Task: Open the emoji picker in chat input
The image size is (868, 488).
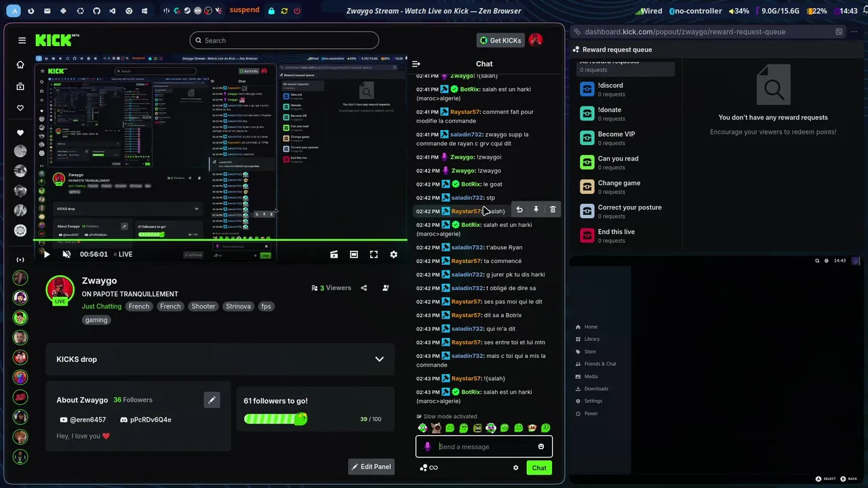Action: coord(541,447)
